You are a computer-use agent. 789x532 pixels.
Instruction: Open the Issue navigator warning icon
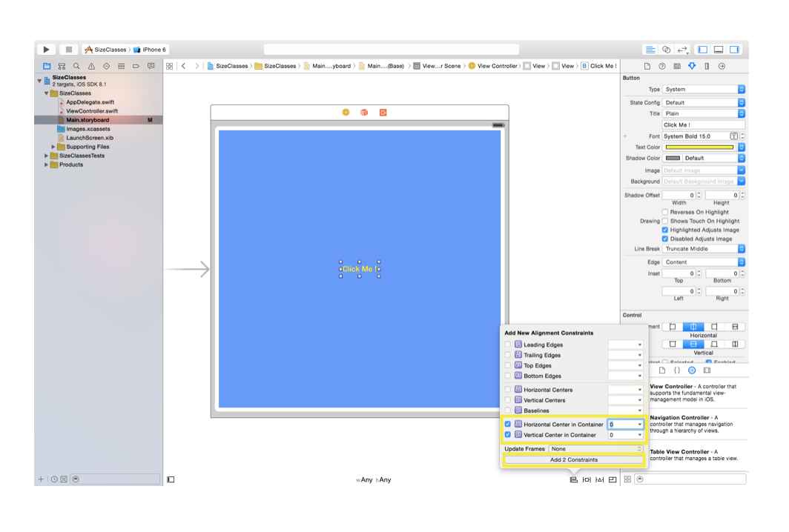[91, 67]
